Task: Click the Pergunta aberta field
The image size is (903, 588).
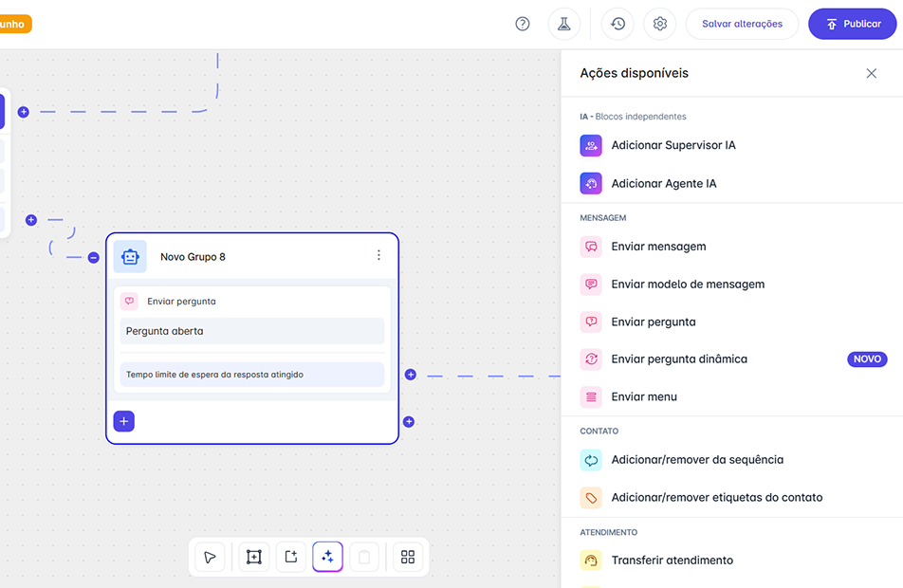Action: [x=252, y=331]
